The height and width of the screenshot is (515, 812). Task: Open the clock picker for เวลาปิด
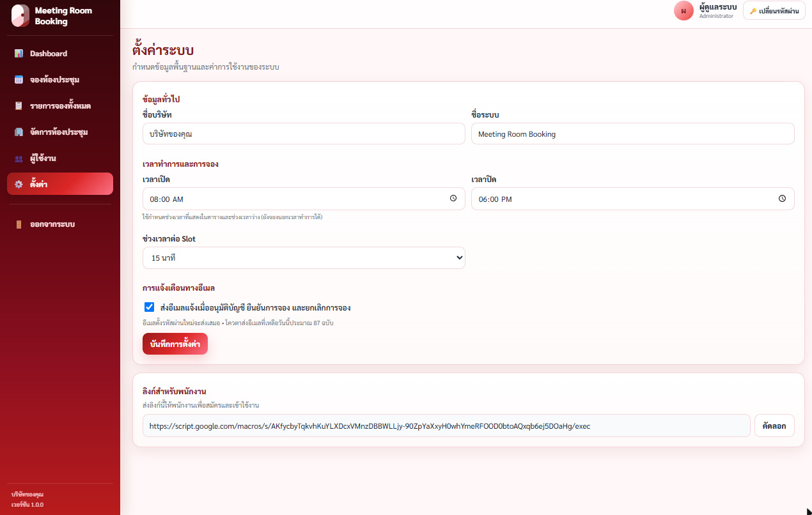pyautogui.click(x=782, y=199)
